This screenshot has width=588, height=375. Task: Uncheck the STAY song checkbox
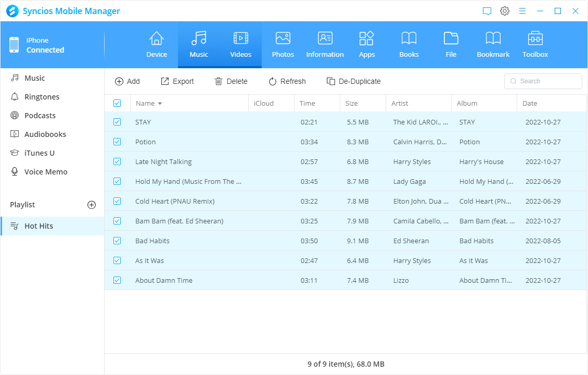pos(117,122)
